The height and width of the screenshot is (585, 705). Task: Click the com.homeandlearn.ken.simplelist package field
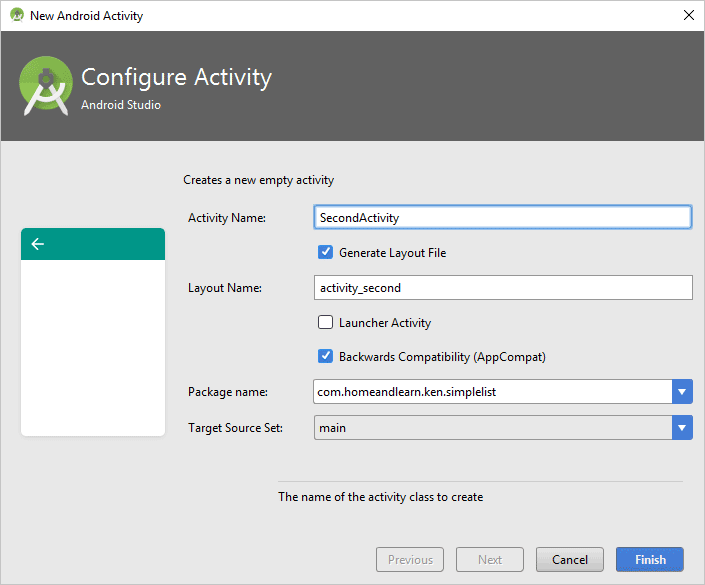[492, 392]
